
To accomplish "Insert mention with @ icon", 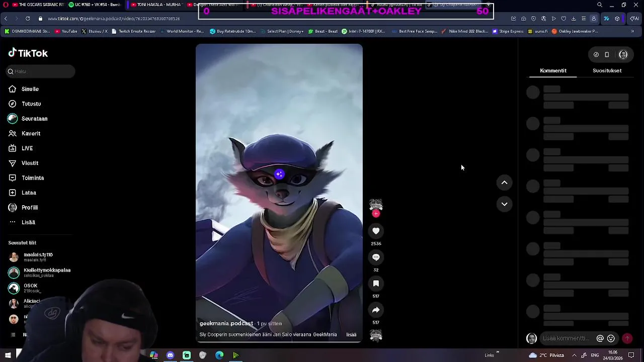I will coord(600,338).
